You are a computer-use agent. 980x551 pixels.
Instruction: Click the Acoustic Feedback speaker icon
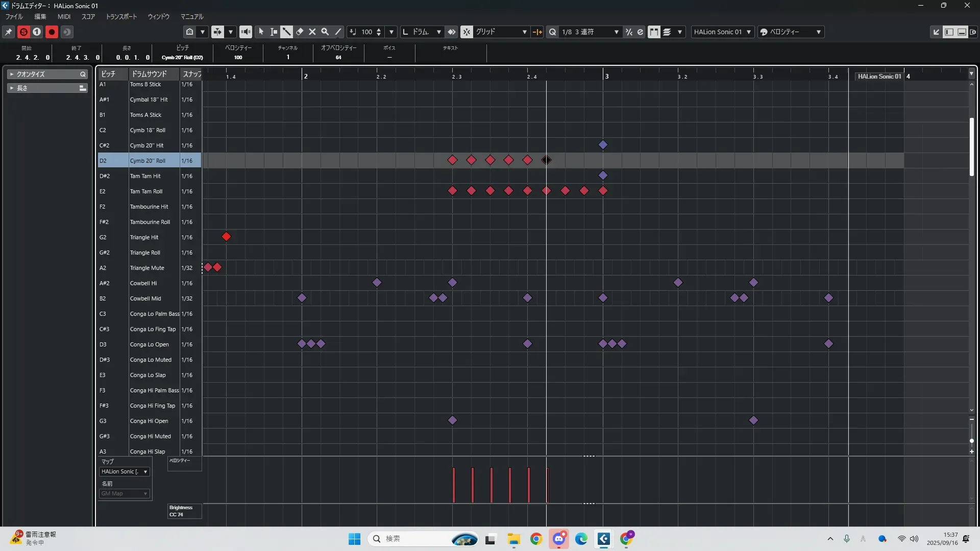[x=246, y=32]
